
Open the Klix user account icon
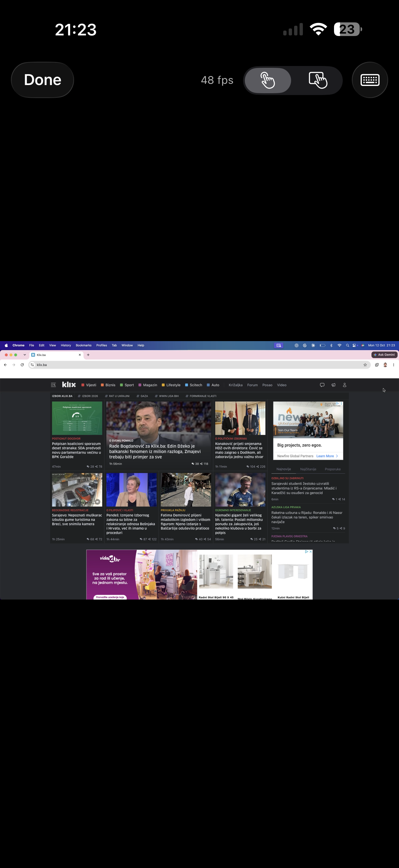pyautogui.click(x=345, y=385)
